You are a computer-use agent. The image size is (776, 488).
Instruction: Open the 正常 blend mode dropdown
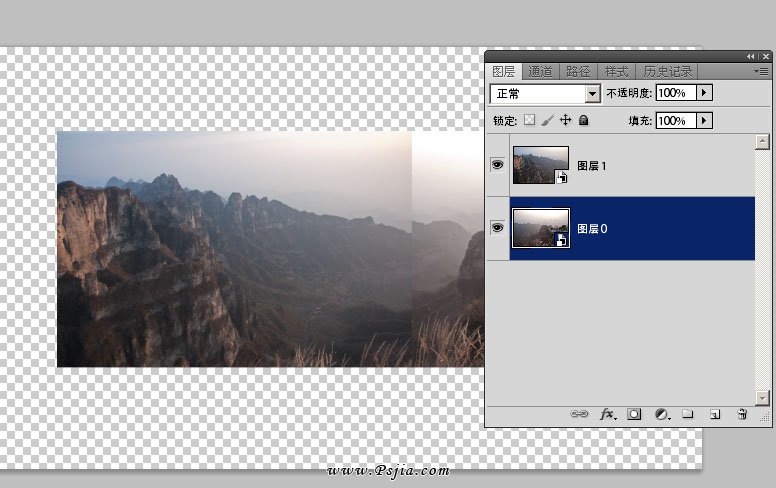[x=546, y=94]
